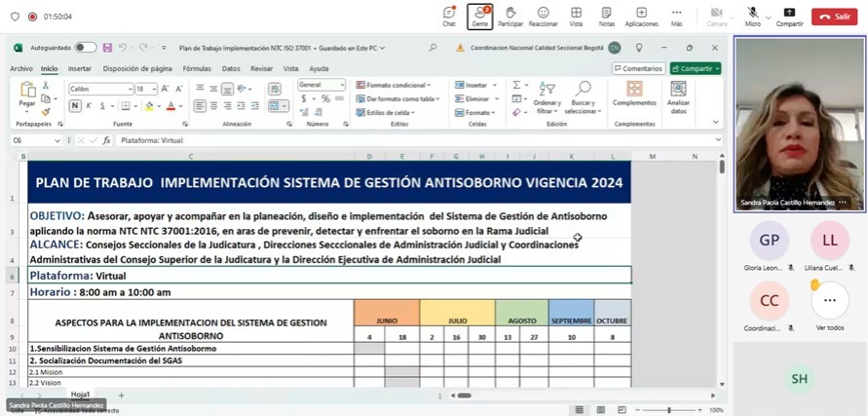Apply percent style format
Viewport: 868px width, 416px height.
coord(325,98)
